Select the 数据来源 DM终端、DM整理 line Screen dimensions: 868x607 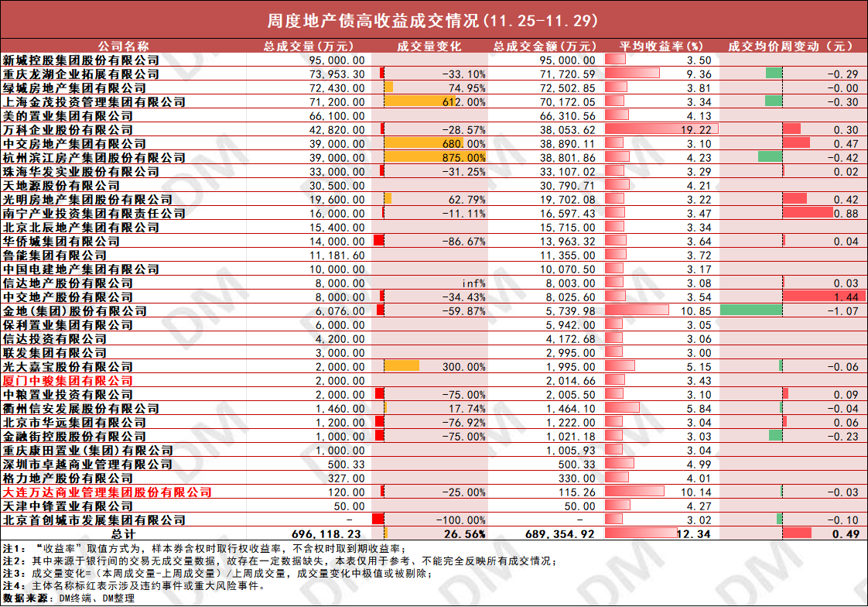click(x=69, y=598)
